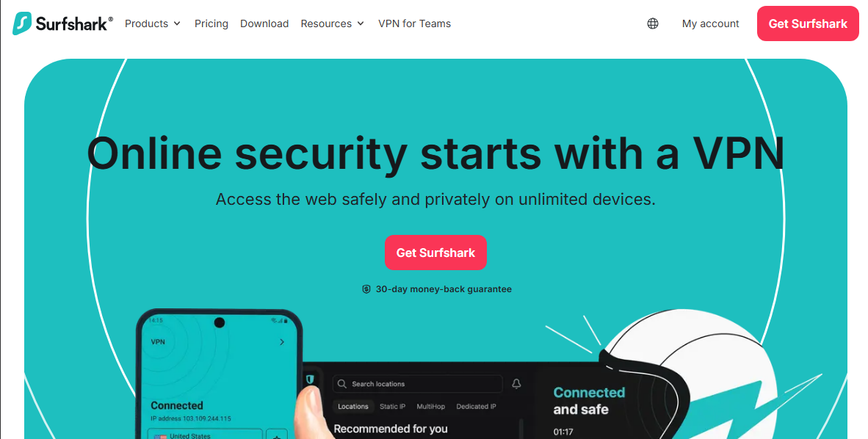
Task: Switch to the MultiHop tab
Action: pos(430,407)
